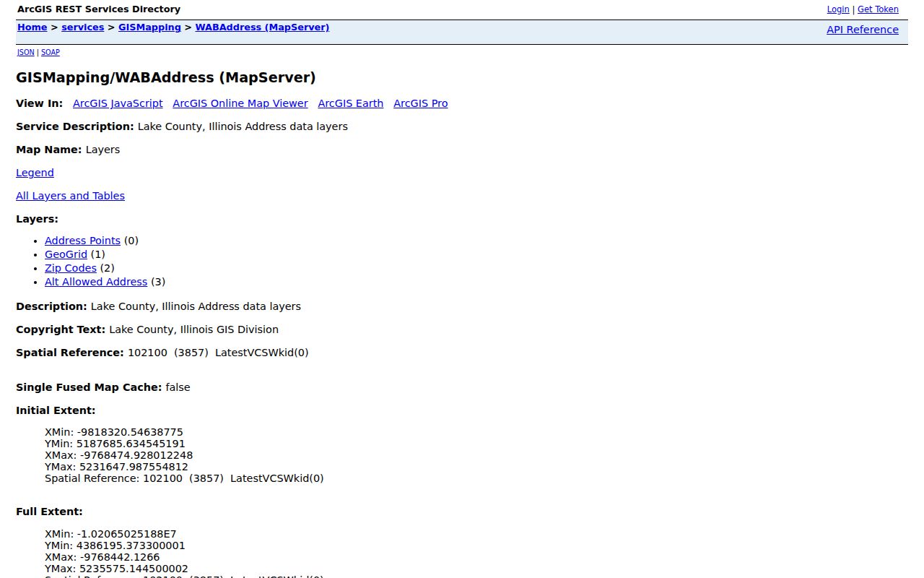
Task: Open All Layers and Tables
Action: (70, 196)
